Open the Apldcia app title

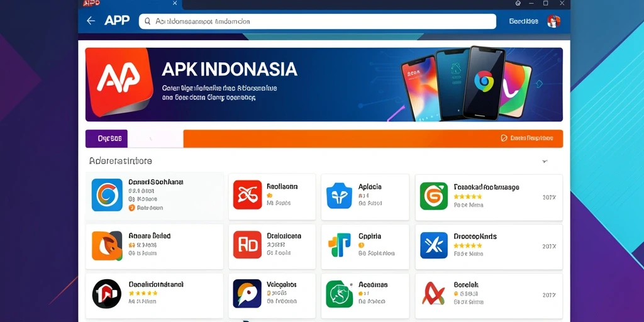(x=370, y=186)
